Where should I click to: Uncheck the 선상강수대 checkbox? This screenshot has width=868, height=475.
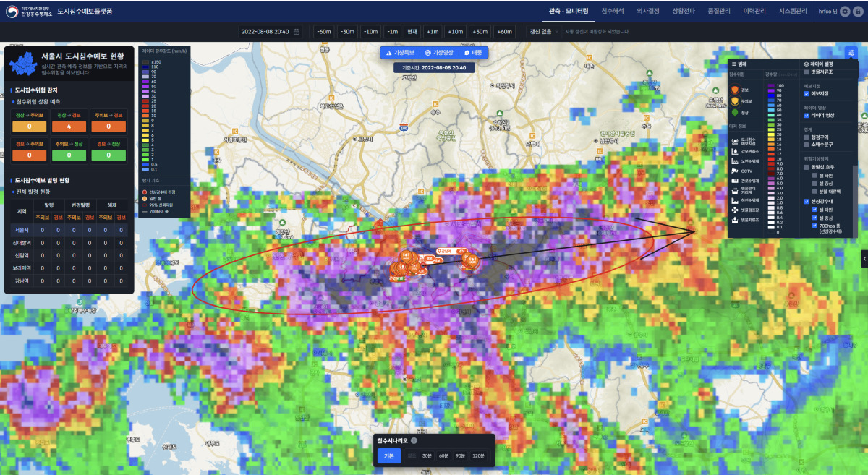807,201
